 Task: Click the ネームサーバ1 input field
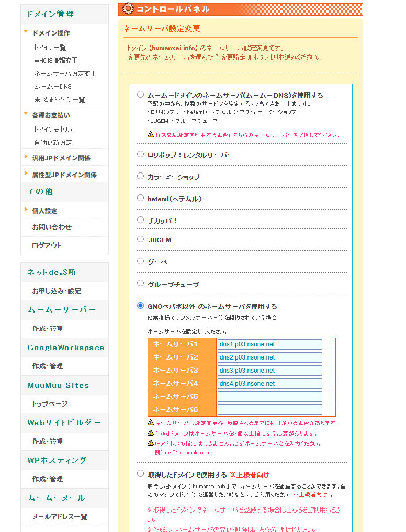pyautogui.click(x=269, y=344)
